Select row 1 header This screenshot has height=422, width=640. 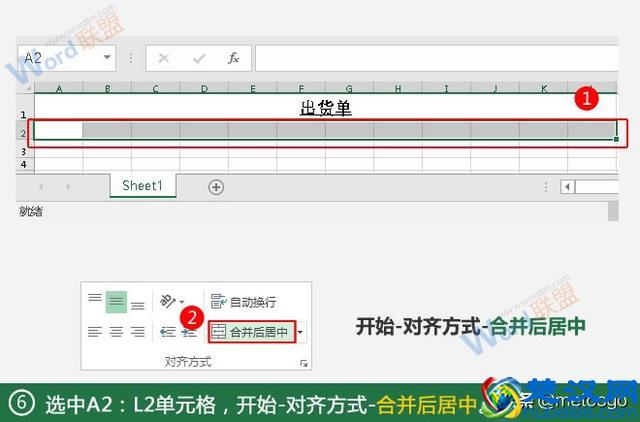pyautogui.click(x=24, y=108)
